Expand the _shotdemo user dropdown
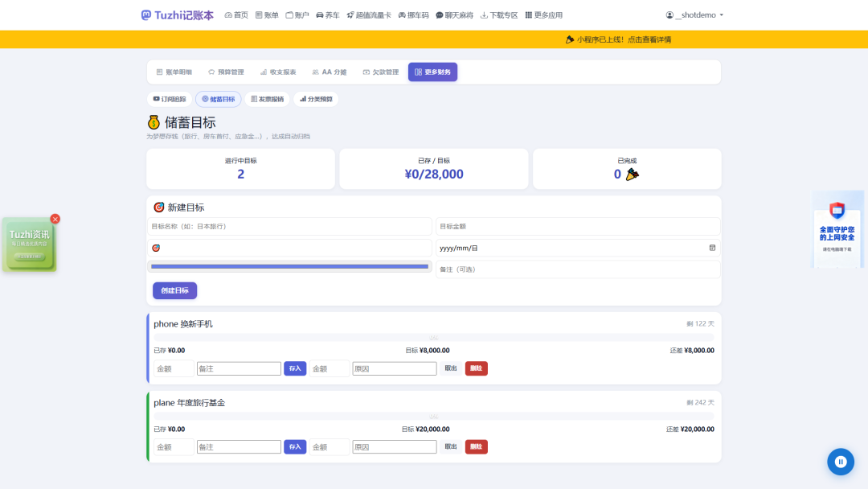Image resolution: width=868 pixels, height=489 pixels. [694, 15]
